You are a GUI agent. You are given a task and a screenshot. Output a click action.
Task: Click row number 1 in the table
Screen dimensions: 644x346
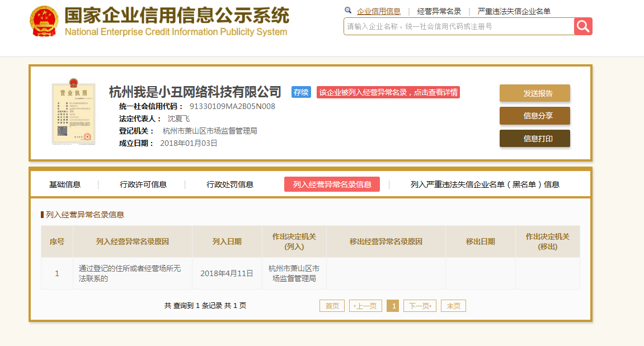point(57,273)
